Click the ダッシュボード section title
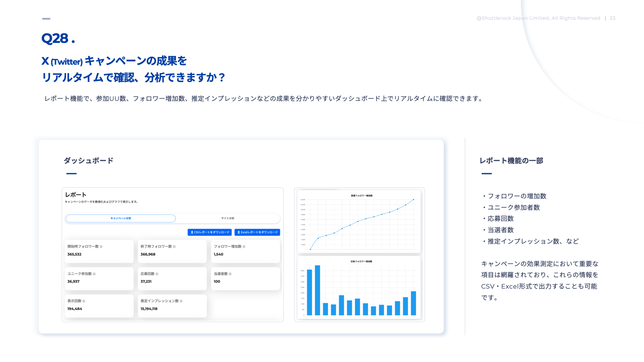The image size is (644, 362). tap(89, 161)
